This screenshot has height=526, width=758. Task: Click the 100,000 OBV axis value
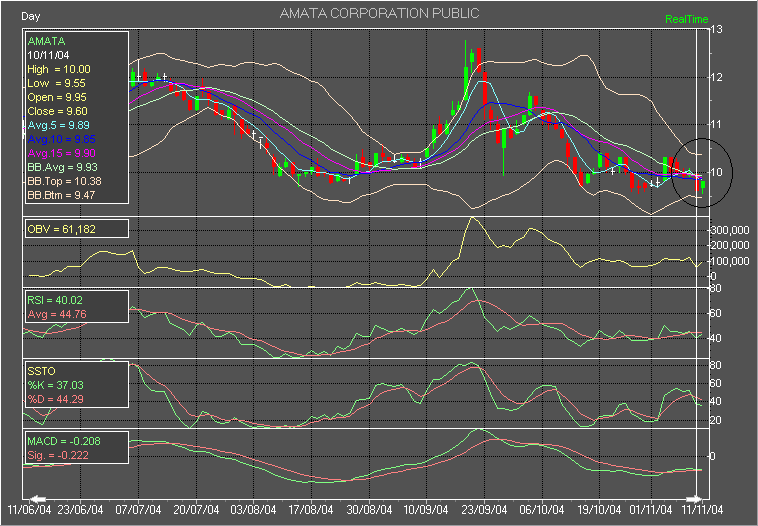730,262
